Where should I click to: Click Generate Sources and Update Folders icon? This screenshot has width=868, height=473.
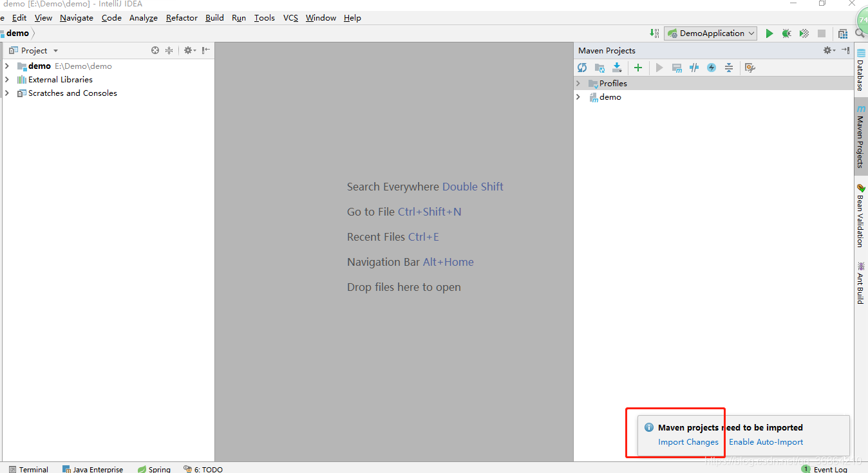pyautogui.click(x=599, y=68)
